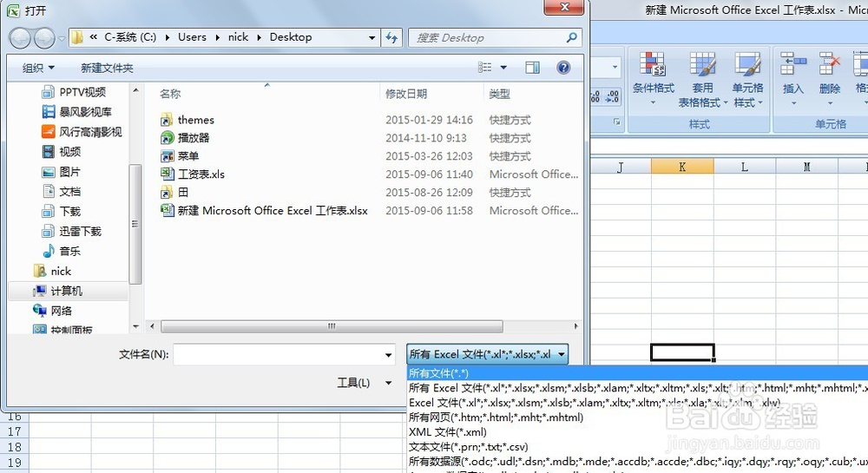868x473 pixels.
Task: Select 暴风影视库 in the navigation pane
Action: click(77, 112)
